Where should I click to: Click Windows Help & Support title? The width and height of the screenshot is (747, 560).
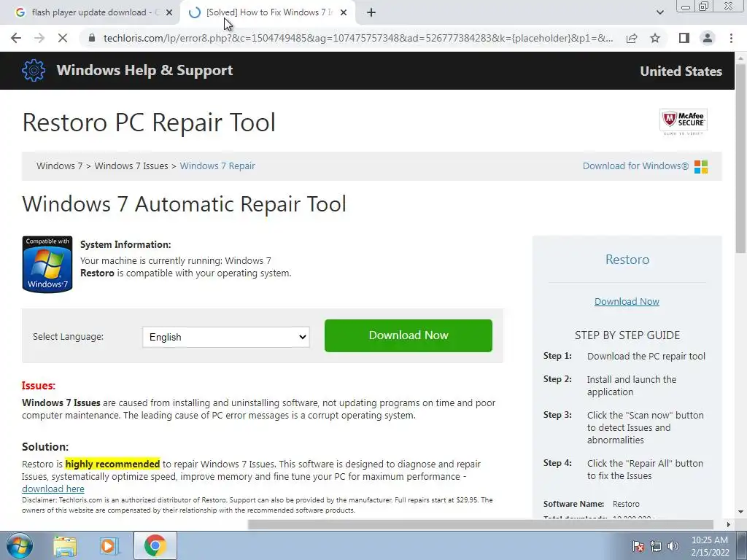(144, 71)
